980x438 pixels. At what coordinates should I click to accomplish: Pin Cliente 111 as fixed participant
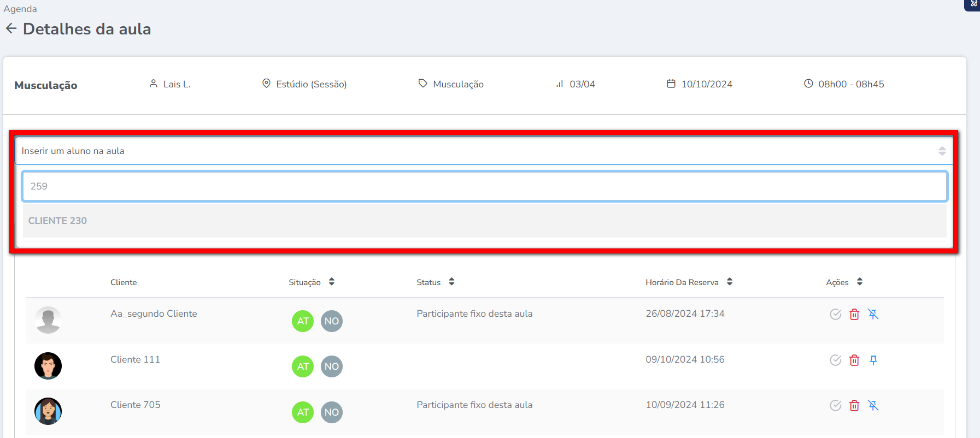click(873, 360)
